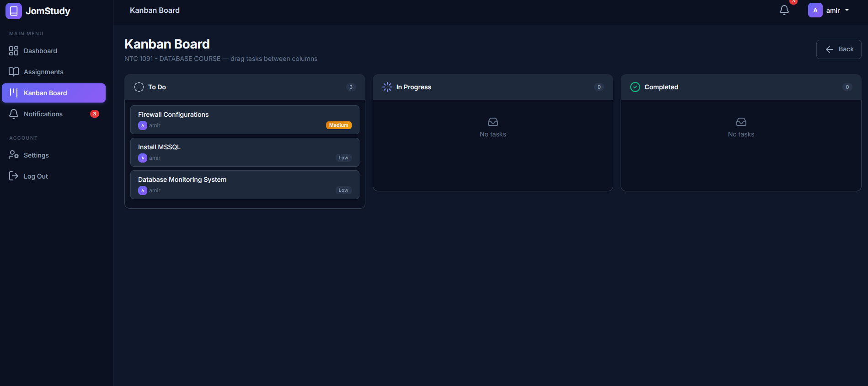This screenshot has height=386, width=868.
Task: Open the Firewall Configurations task card
Action: click(245, 120)
